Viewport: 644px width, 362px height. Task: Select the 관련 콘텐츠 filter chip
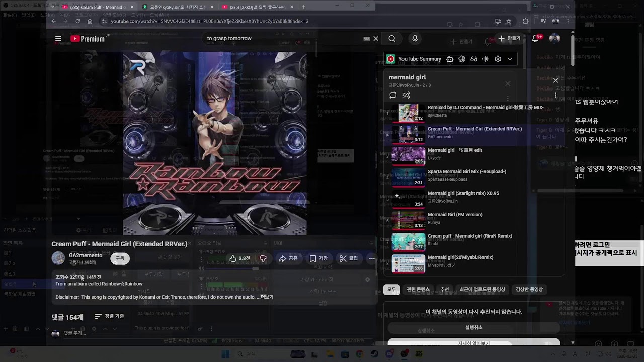(x=418, y=290)
